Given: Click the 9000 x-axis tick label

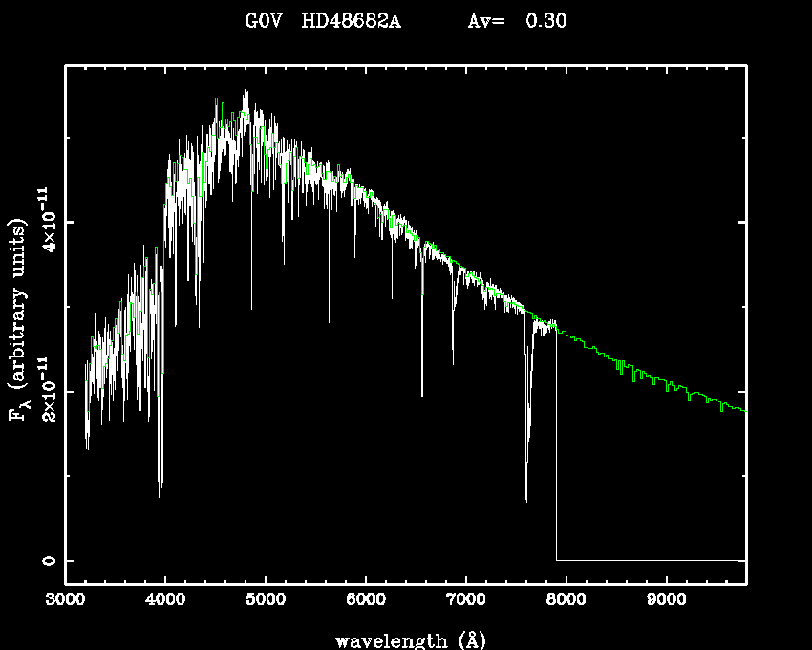Looking at the screenshot, I should point(666,600).
